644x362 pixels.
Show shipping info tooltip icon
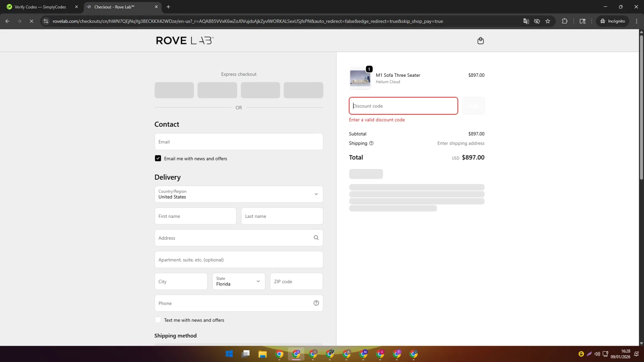(x=371, y=143)
